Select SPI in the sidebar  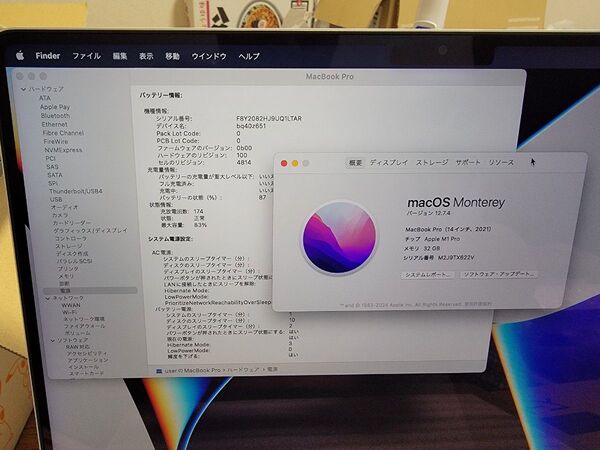(x=53, y=183)
